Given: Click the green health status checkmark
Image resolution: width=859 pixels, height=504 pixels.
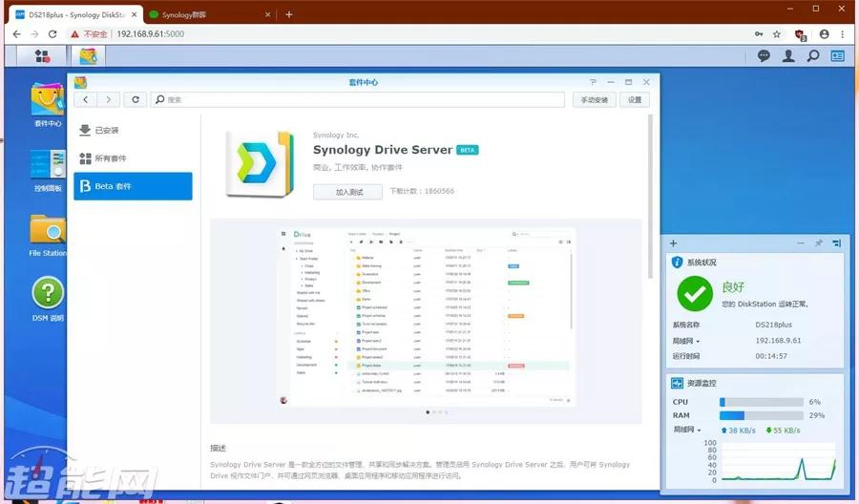Looking at the screenshot, I should [x=694, y=294].
